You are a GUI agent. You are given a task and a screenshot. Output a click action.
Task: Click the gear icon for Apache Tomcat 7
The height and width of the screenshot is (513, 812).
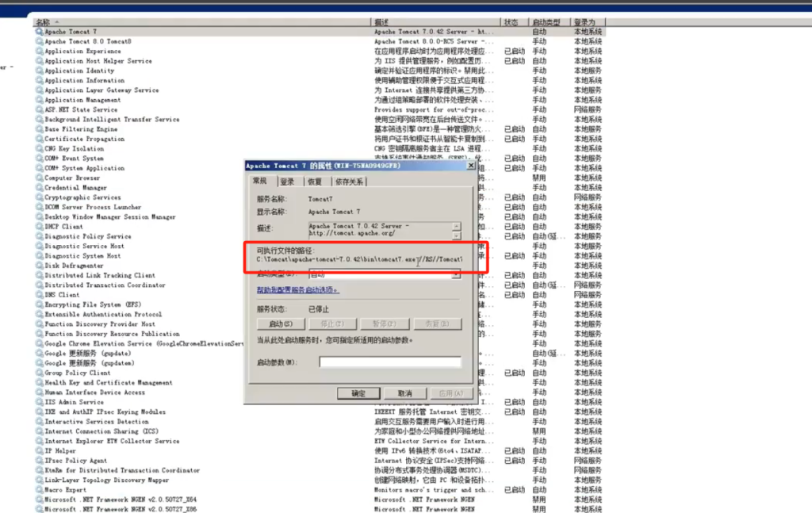coord(40,32)
